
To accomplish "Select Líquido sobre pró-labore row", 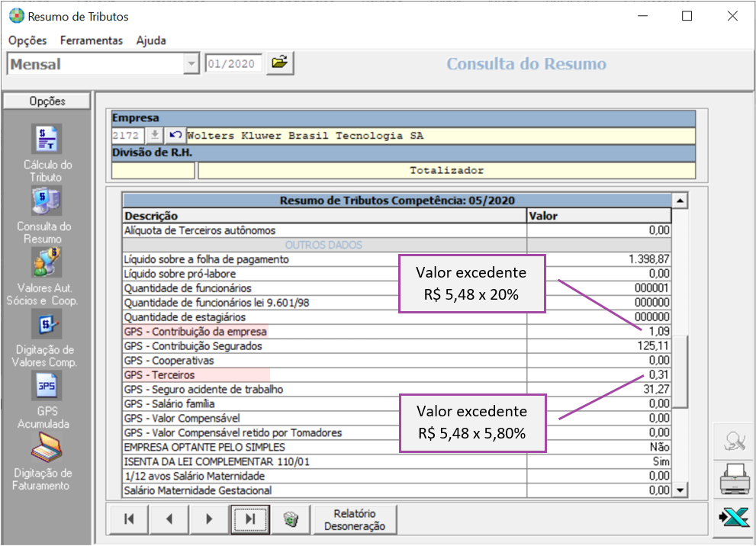I will [x=397, y=274].
